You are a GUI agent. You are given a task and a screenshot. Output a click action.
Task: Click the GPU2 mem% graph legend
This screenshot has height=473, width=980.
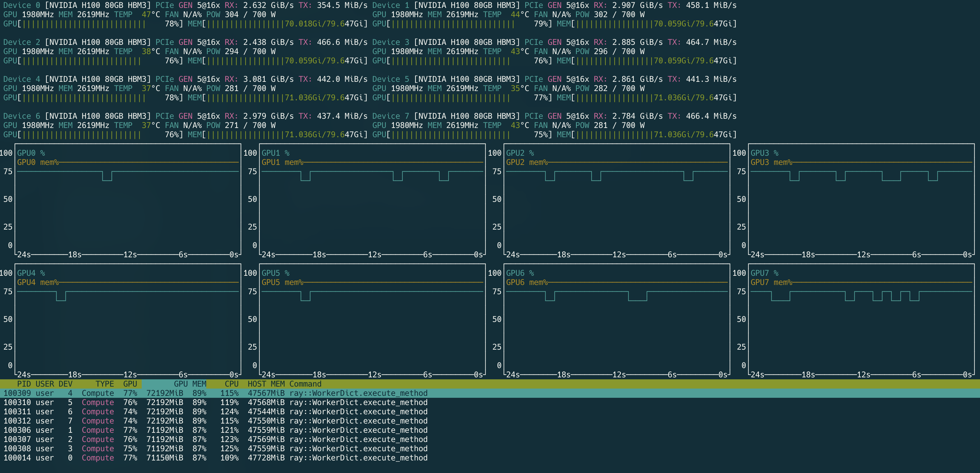[527, 162]
